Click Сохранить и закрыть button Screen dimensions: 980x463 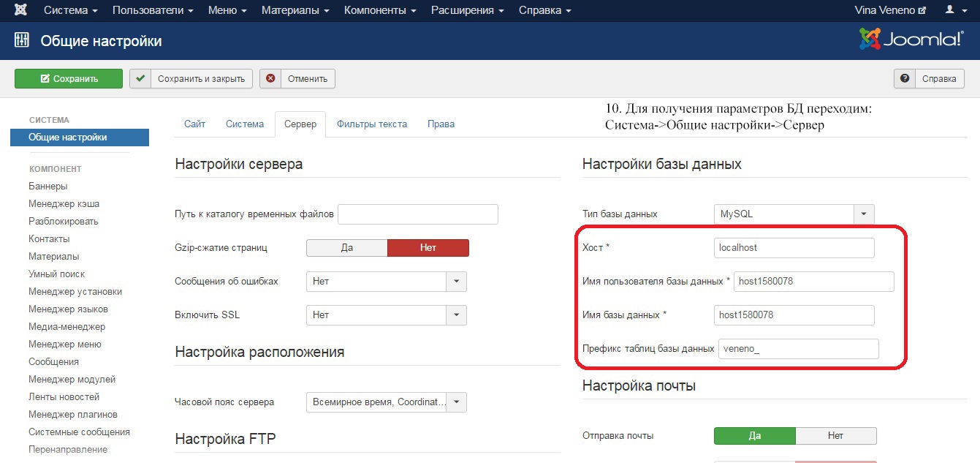pyautogui.click(x=191, y=78)
